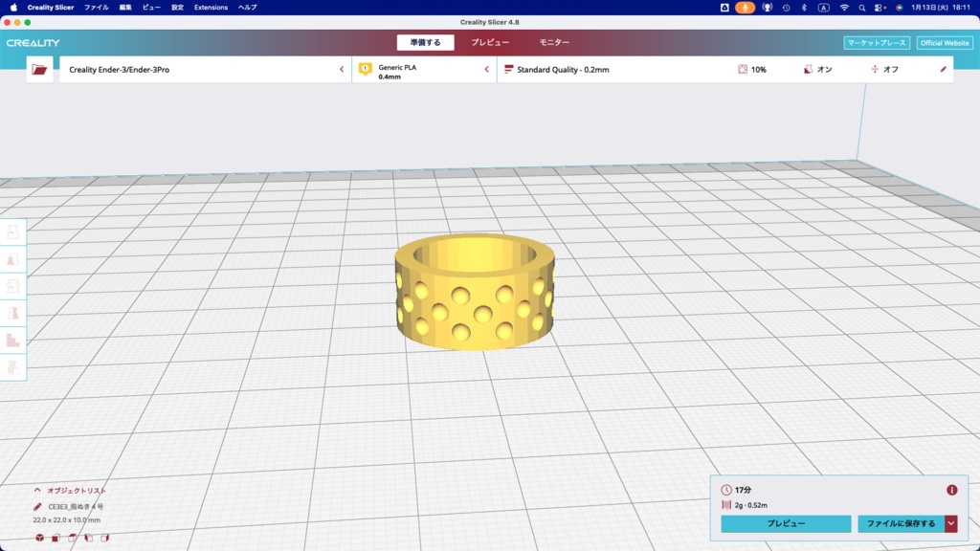The height and width of the screenshot is (551, 980).
Task: Select CE3E3 object name in object list
Action: [76, 507]
